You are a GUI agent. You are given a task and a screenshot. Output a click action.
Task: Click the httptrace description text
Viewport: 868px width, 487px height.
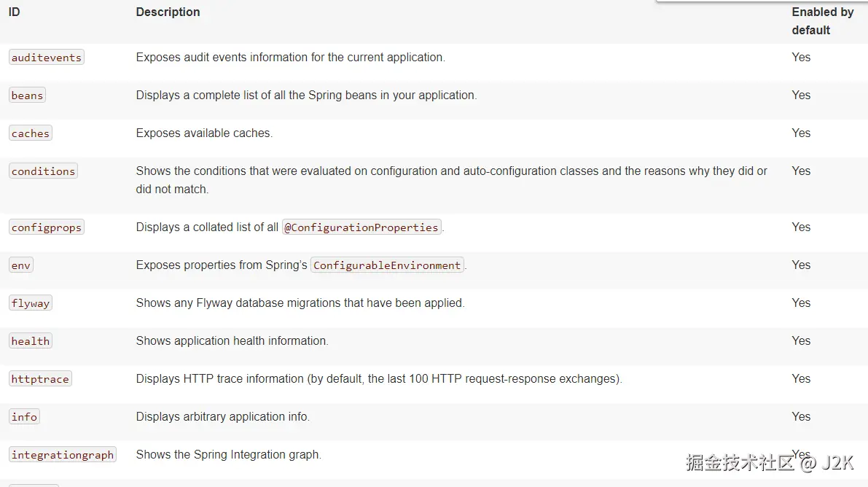(x=378, y=378)
